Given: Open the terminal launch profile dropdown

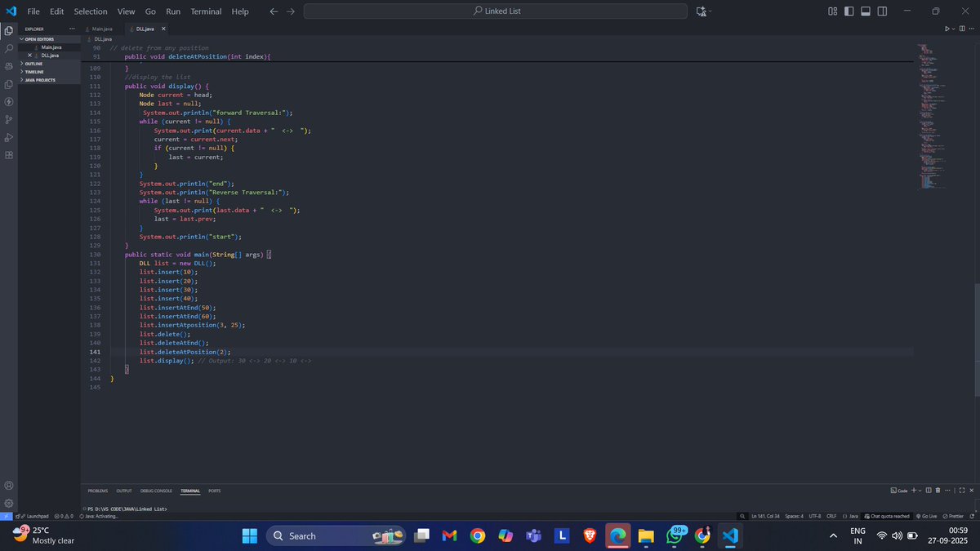Looking at the screenshot, I should coord(920,491).
